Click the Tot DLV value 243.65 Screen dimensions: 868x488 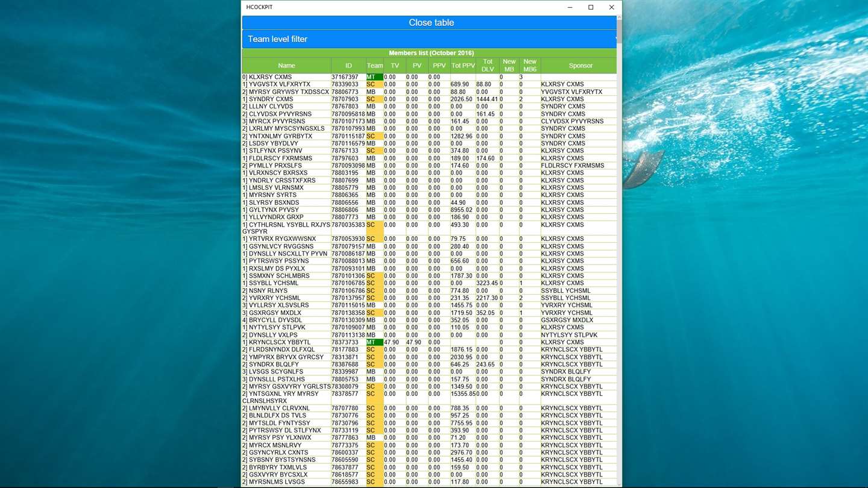(485, 364)
